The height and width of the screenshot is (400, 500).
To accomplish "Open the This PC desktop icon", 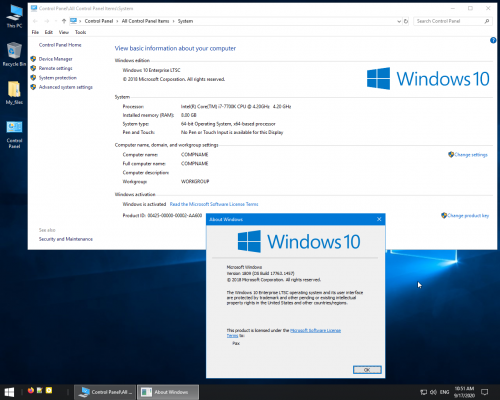I will point(14,16).
